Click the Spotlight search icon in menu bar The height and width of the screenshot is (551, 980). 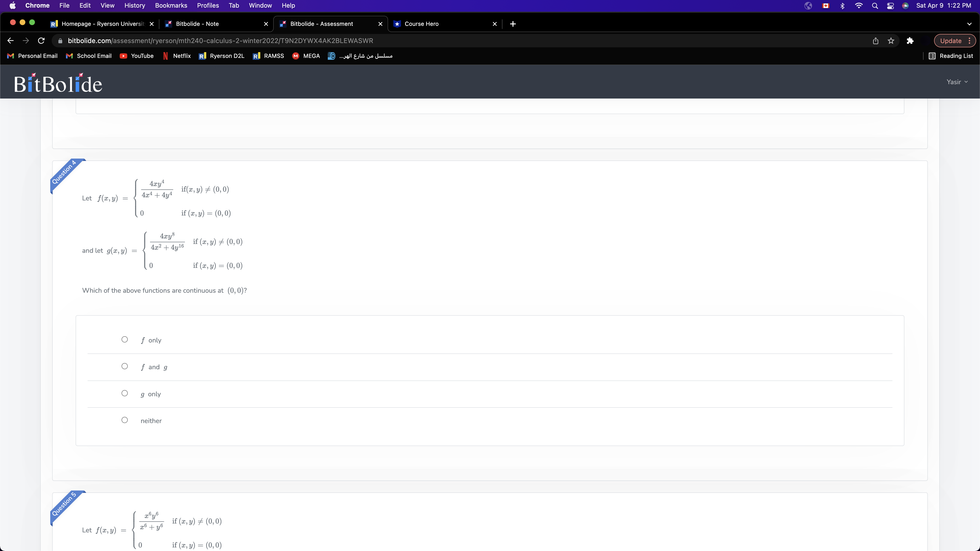coord(875,6)
